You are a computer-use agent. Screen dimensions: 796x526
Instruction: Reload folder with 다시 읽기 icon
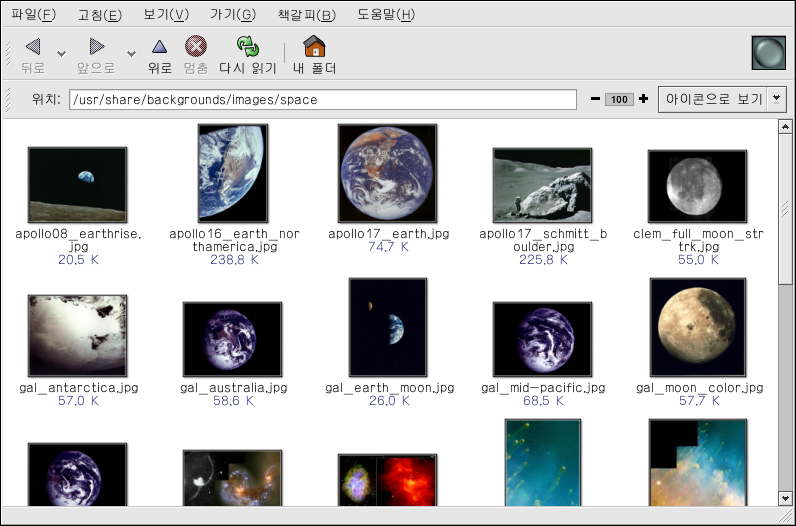coord(247,46)
